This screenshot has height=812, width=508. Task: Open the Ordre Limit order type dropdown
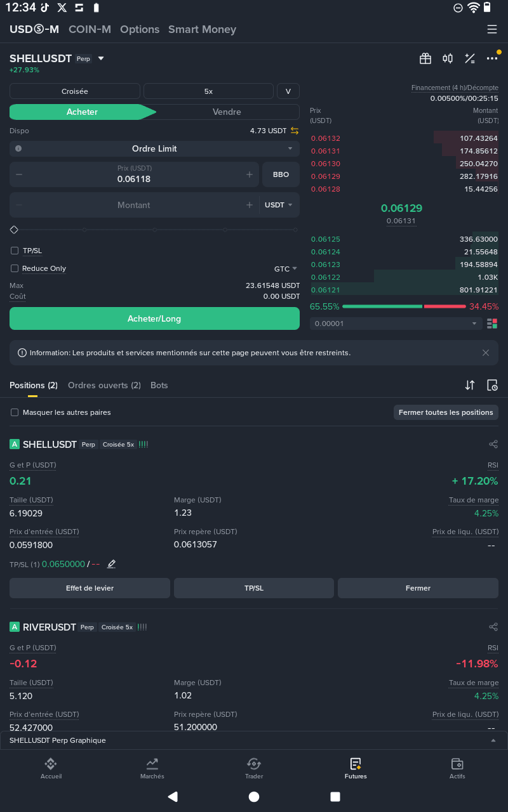click(x=154, y=148)
